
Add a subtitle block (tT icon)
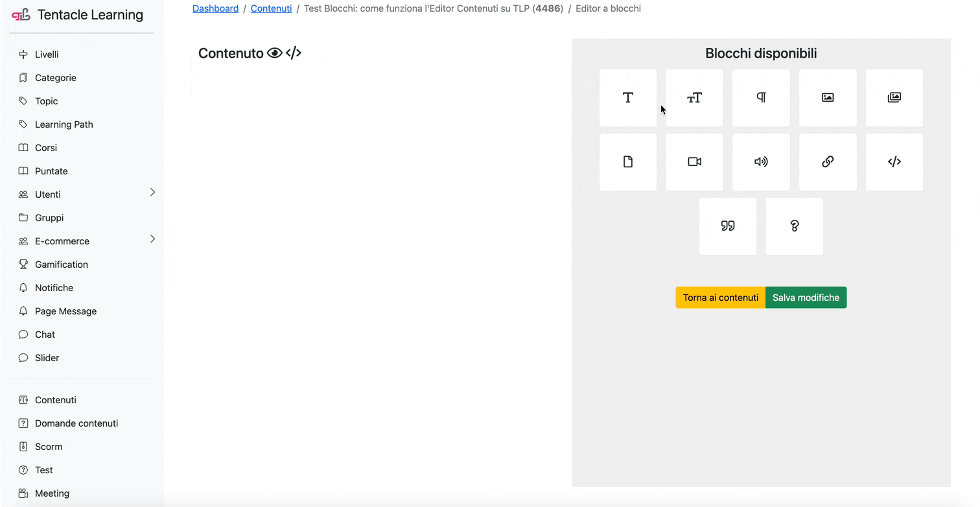694,97
